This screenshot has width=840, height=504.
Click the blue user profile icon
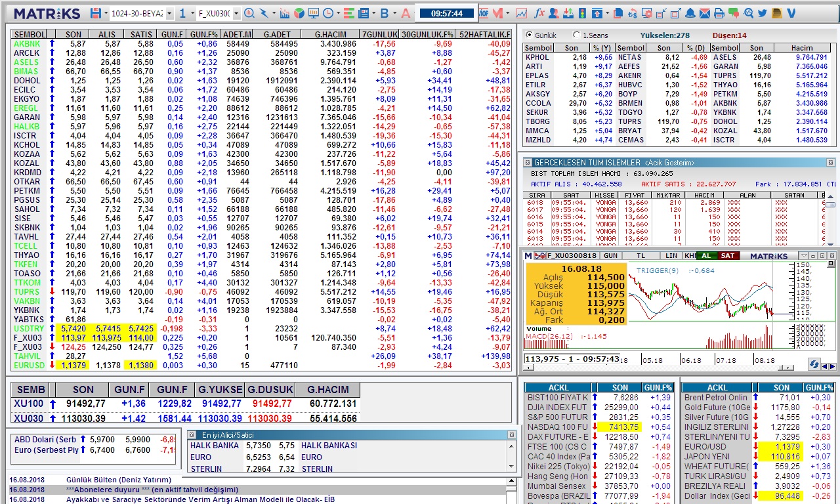(x=554, y=13)
